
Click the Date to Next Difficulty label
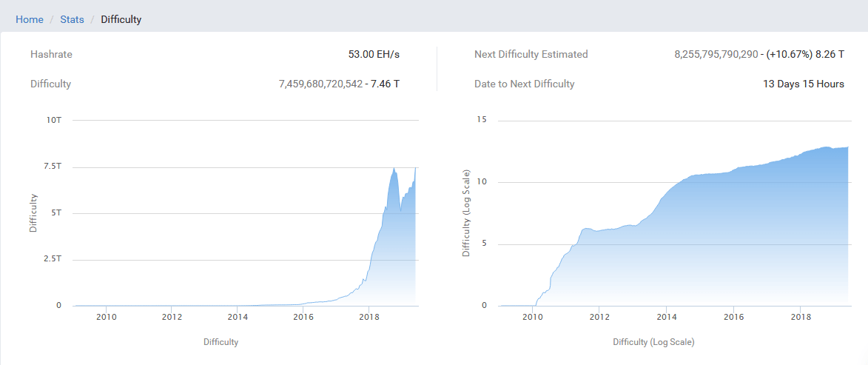point(524,84)
